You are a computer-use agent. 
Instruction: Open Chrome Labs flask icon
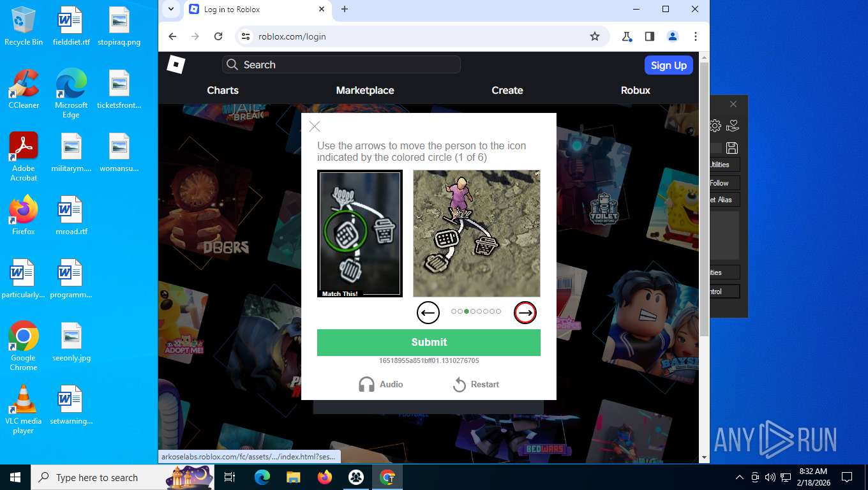point(627,36)
